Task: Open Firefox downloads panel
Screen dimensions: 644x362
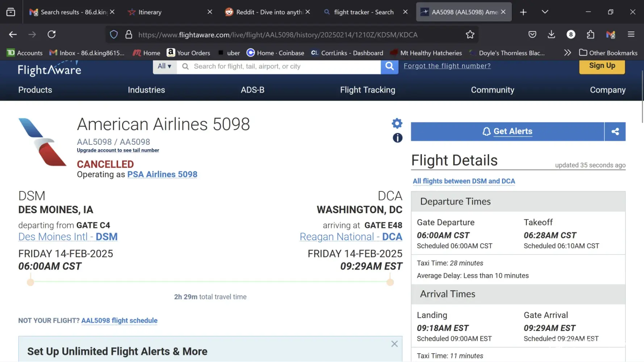Action: coord(551,35)
